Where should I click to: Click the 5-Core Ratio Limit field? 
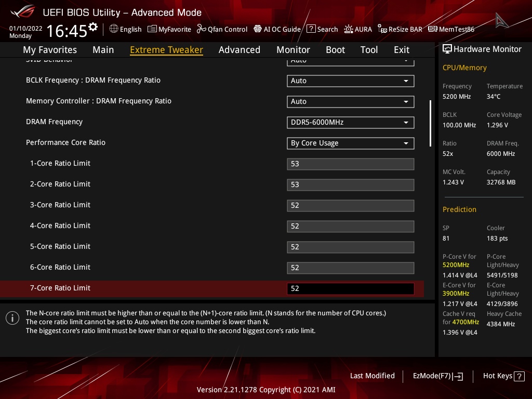point(351,247)
